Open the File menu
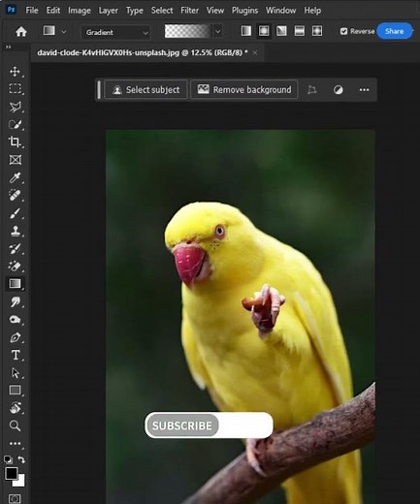Image resolution: width=420 pixels, height=504 pixels. click(32, 11)
